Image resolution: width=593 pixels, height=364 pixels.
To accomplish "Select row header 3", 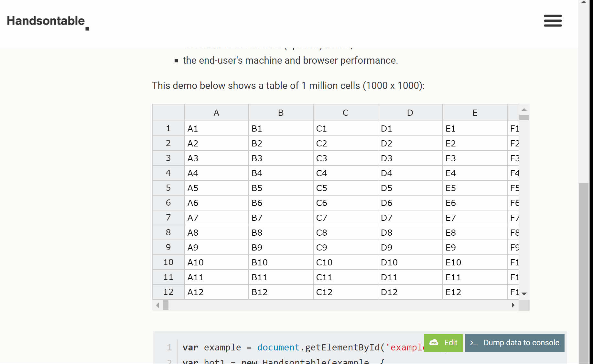I will coord(168,158).
